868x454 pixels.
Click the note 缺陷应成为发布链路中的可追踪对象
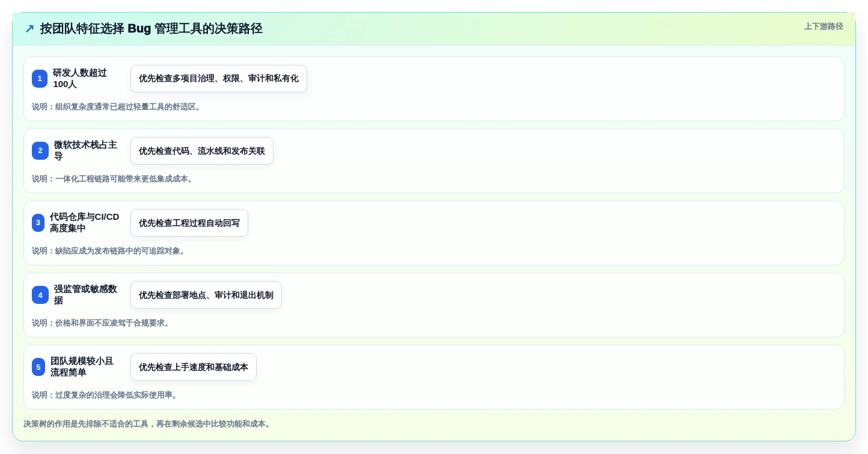click(x=109, y=251)
